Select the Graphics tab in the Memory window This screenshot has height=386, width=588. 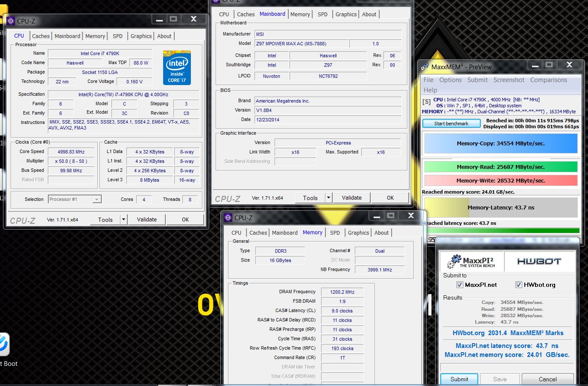(x=358, y=233)
